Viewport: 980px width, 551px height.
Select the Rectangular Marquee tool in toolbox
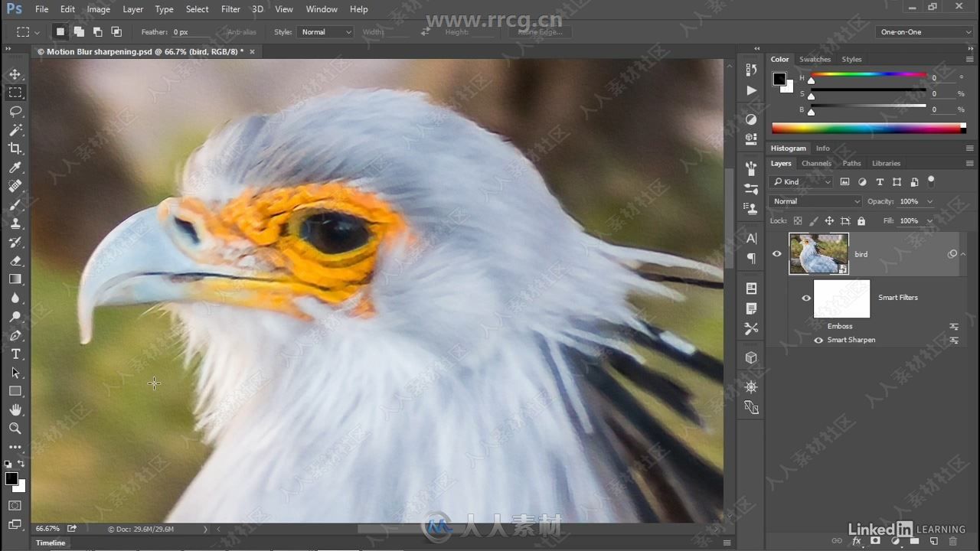(15, 93)
